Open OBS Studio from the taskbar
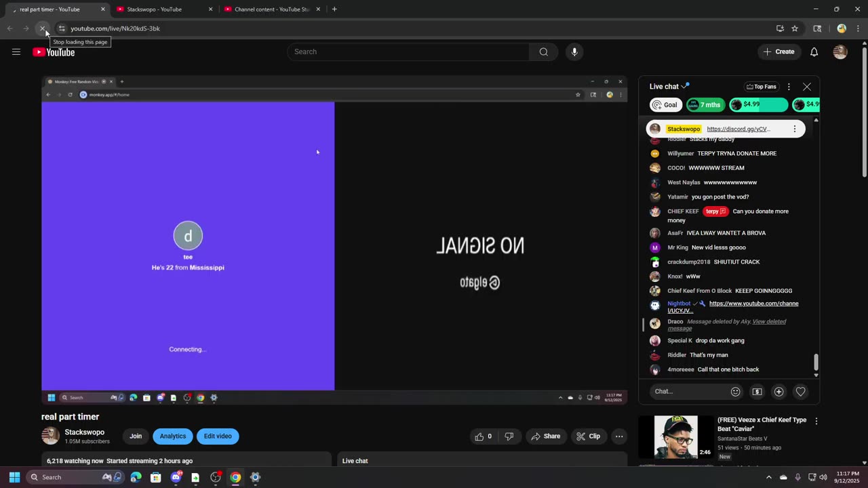 pyautogui.click(x=216, y=477)
